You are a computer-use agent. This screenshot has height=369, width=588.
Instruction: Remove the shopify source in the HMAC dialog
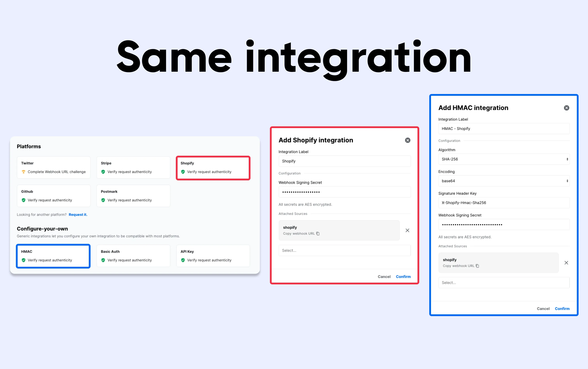pos(566,263)
